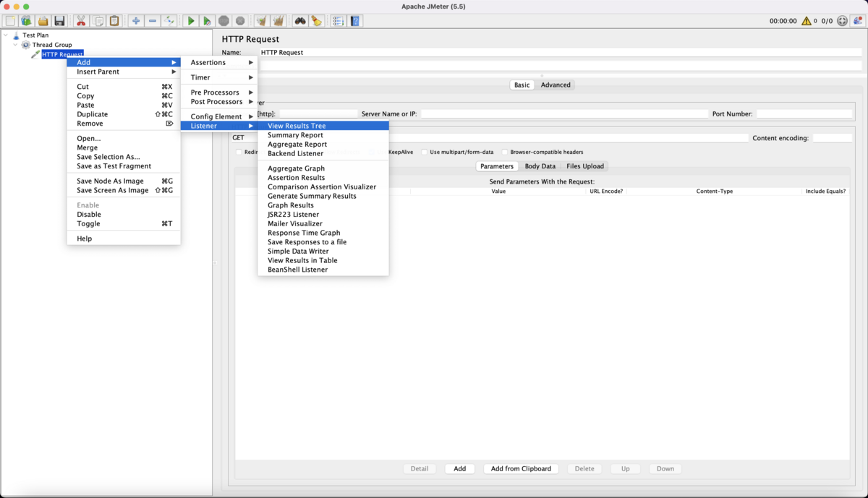
Task: Expand the Assertions submenu
Action: coord(219,62)
